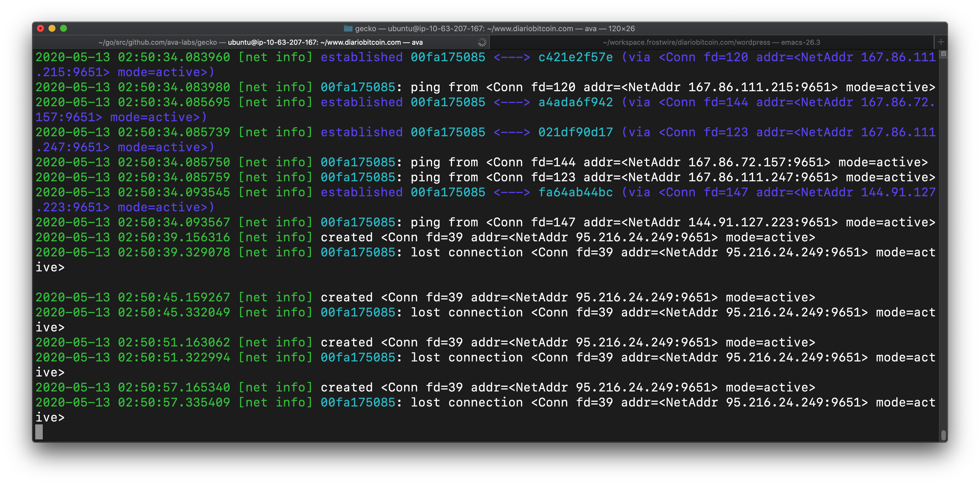Click the new tab plus icon
Viewport: 980px width, 485px height.
[941, 42]
